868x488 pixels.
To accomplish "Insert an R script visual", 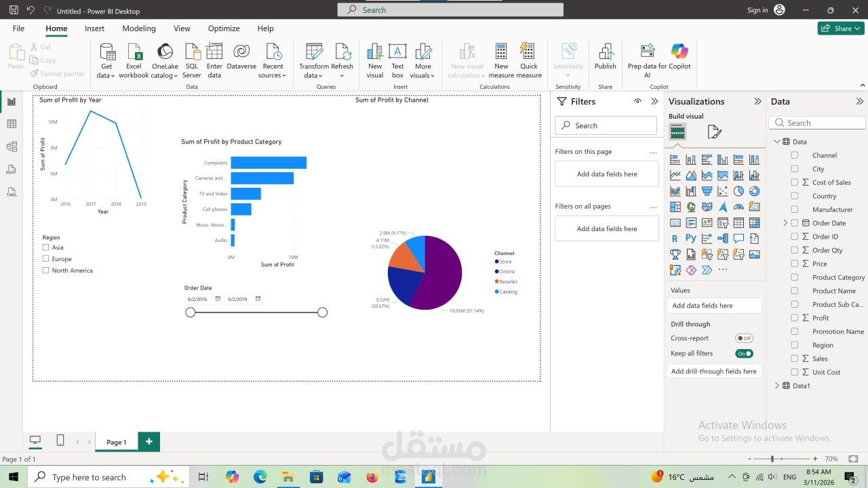I will [x=675, y=238].
